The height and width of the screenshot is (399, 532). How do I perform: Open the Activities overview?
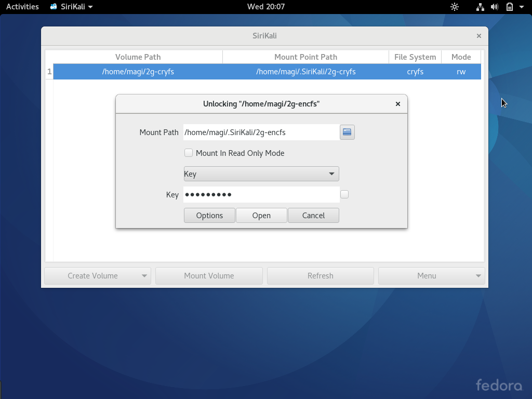(x=22, y=6)
